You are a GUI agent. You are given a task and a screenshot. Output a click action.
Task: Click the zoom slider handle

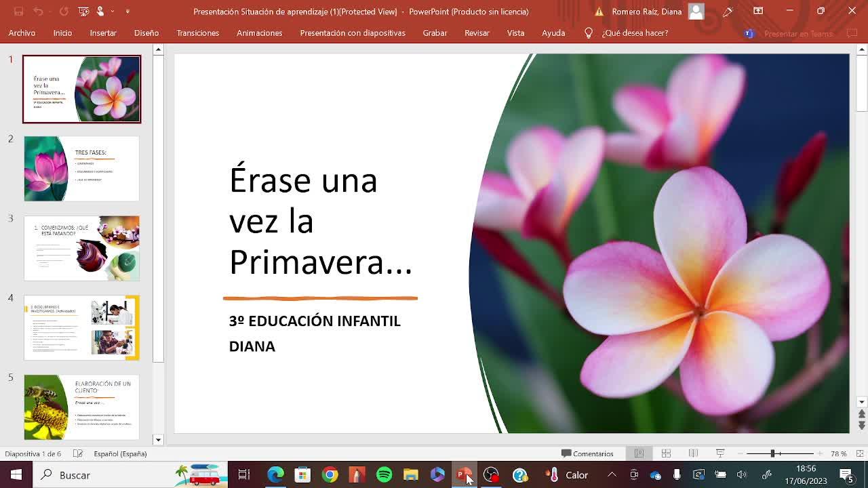point(772,453)
